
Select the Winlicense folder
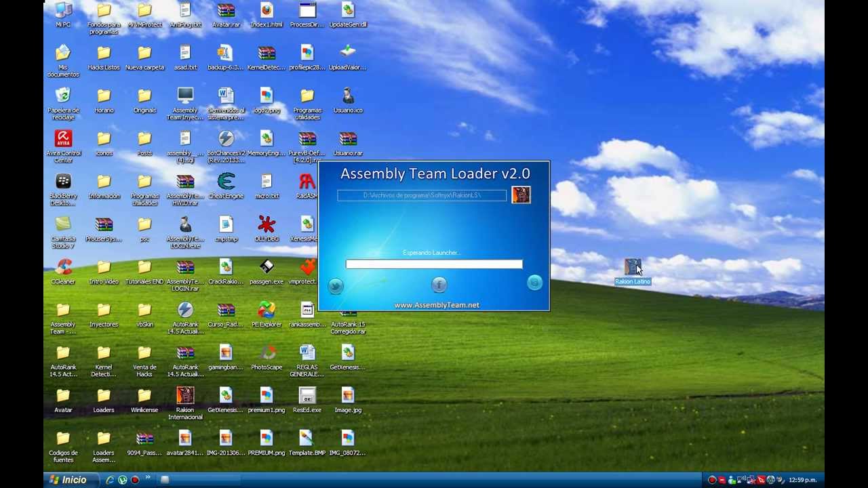click(144, 399)
